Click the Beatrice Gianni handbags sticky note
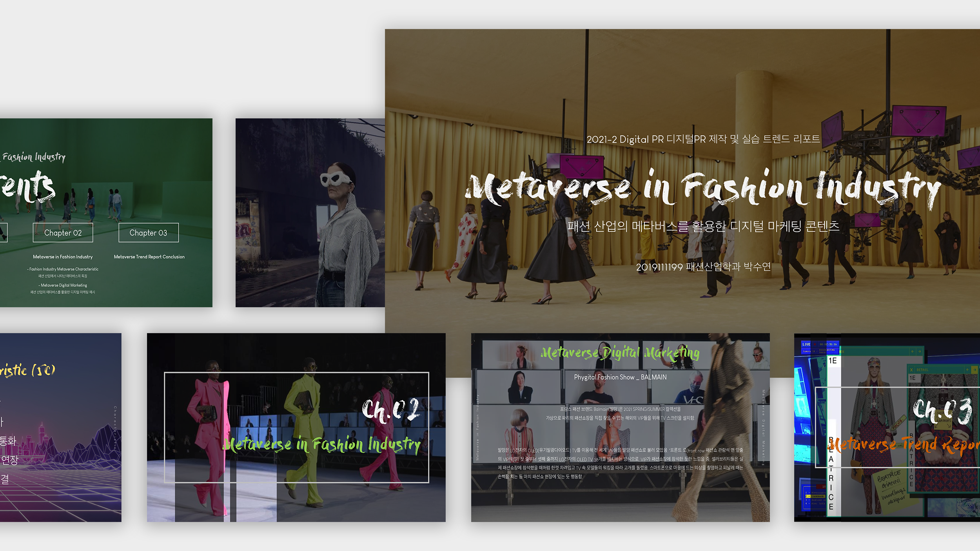 tap(892, 486)
